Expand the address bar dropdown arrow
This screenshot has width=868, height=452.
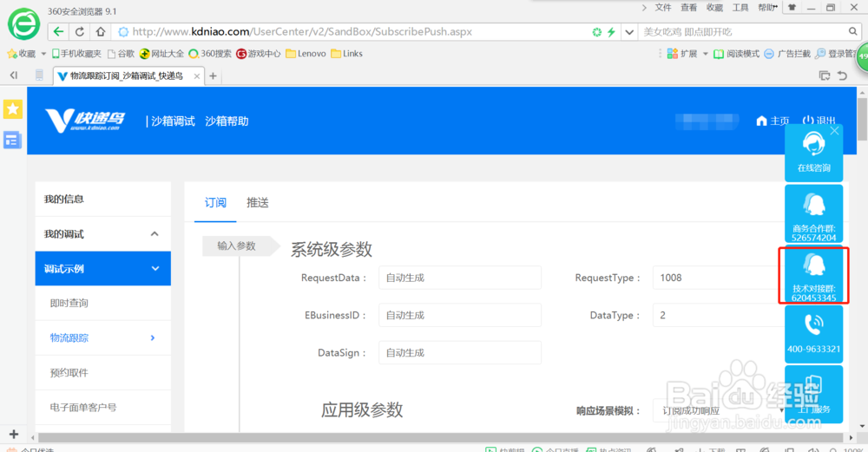tap(629, 32)
